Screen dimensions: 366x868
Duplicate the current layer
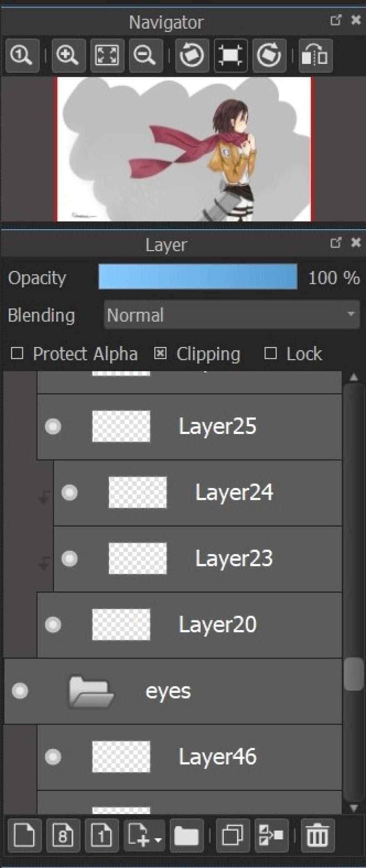tap(232, 835)
